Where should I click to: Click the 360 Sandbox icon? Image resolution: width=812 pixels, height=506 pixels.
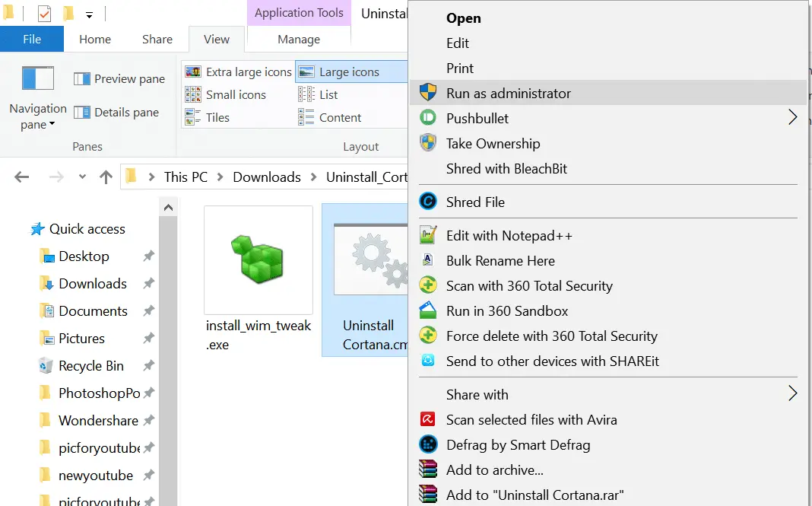428,310
